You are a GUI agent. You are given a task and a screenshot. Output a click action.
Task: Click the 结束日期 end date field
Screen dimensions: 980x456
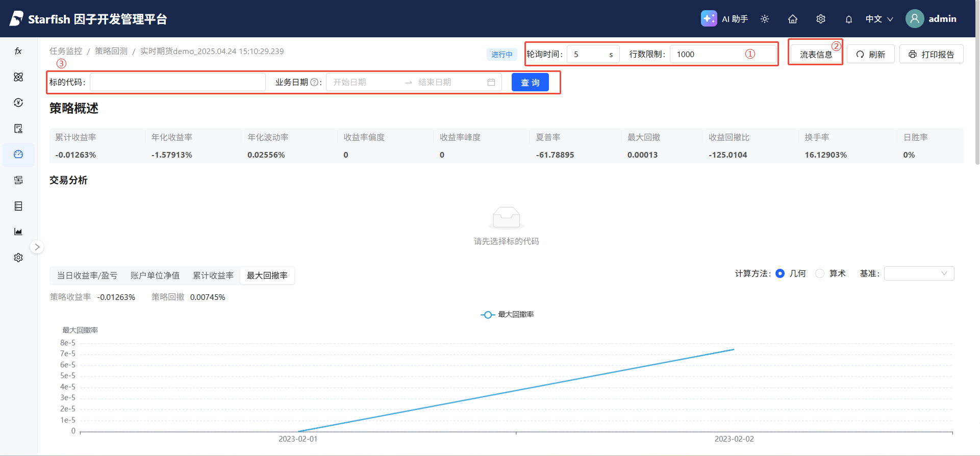tap(449, 82)
